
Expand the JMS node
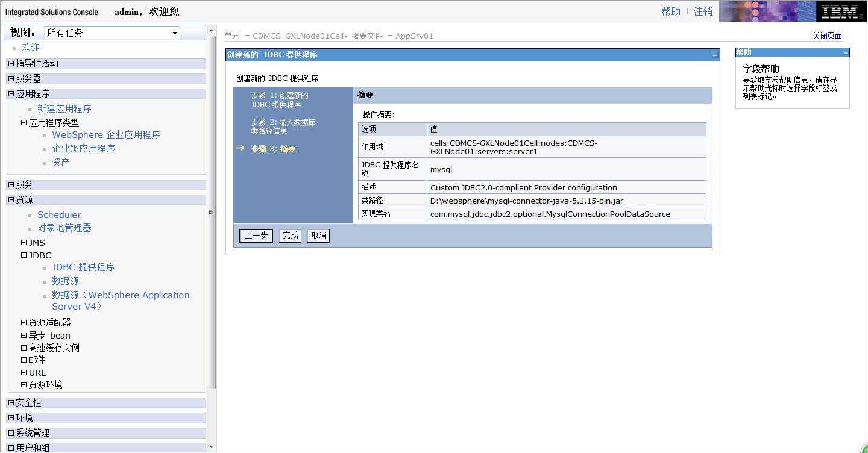tap(24, 242)
